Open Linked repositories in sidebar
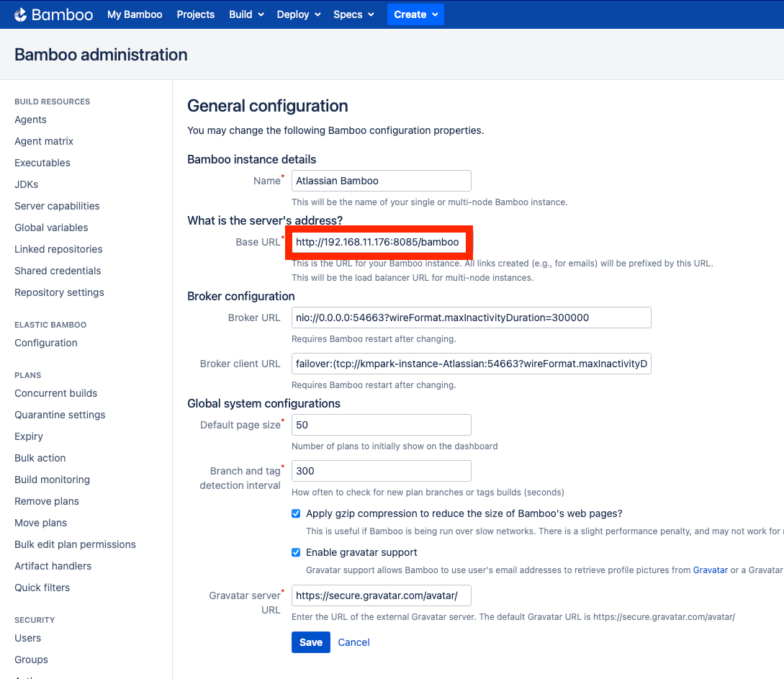784x679 pixels. tap(58, 249)
